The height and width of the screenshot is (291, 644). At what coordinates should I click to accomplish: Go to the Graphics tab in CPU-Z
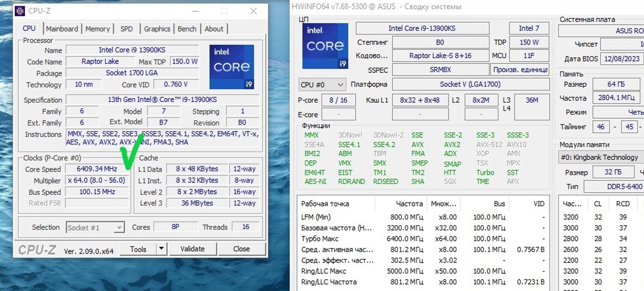click(157, 29)
